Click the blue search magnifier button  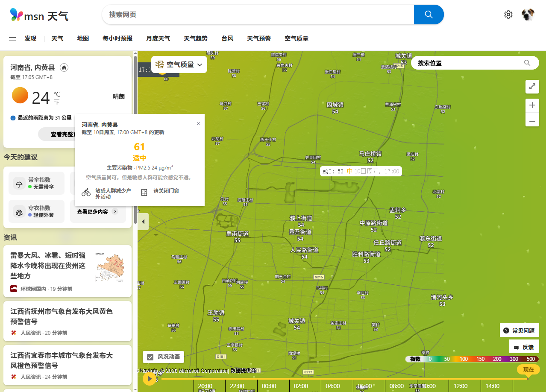pos(429,15)
